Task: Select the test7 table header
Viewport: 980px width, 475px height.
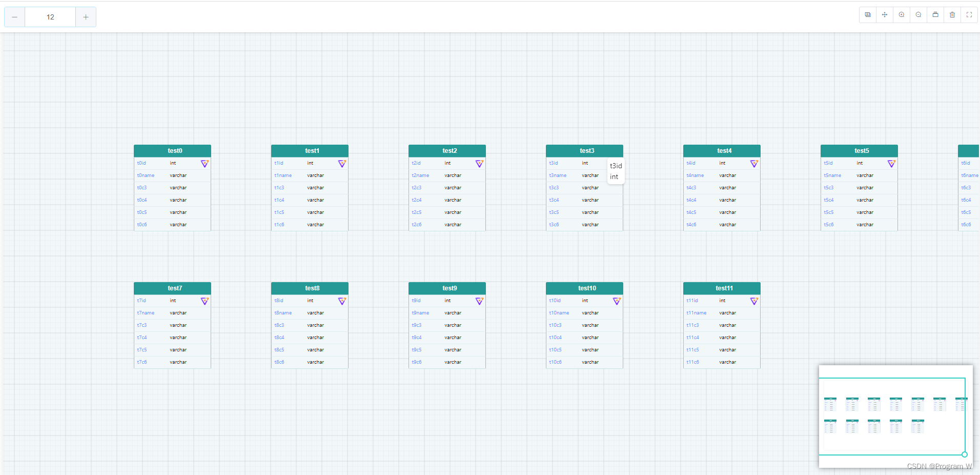Action: 172,288
